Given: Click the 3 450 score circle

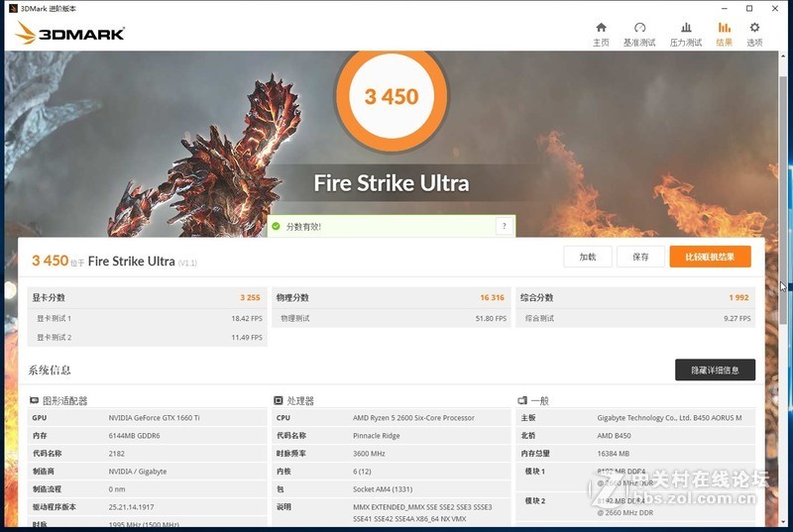Looking at the screenshot, I should click(392, 96).
